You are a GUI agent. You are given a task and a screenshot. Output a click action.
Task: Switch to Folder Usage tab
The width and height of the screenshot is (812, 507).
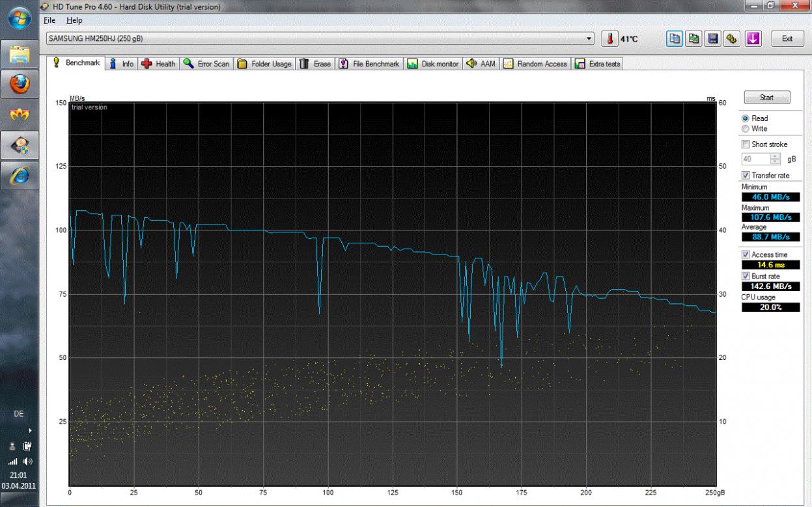pyautogui.click(x=264, y=64)
